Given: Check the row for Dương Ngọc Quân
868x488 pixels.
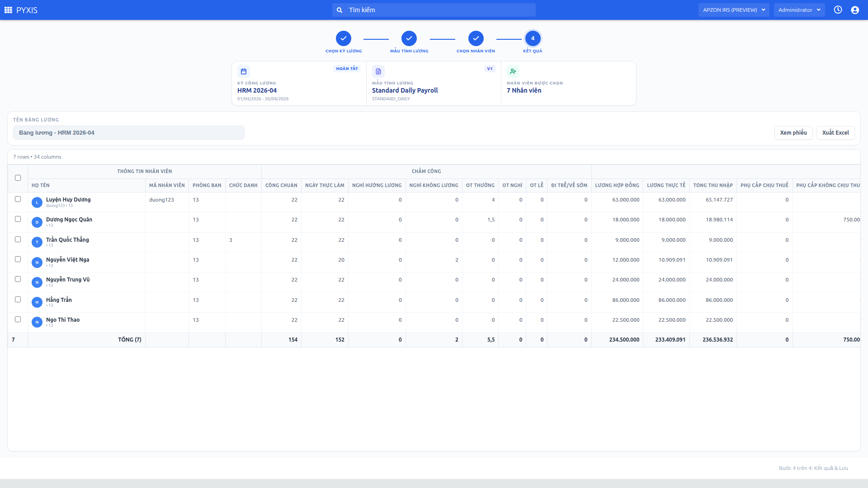Looking at the screenshot, I should tap(18, 219).
